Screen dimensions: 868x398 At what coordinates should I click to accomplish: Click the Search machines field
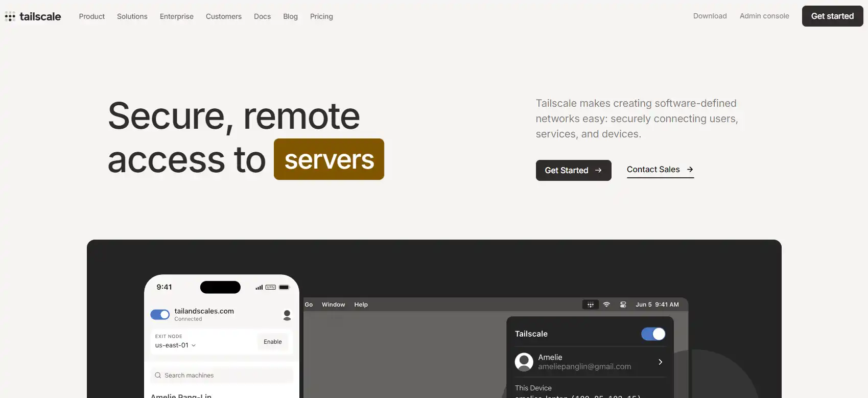pyautogui.click(x=222, y=376)
